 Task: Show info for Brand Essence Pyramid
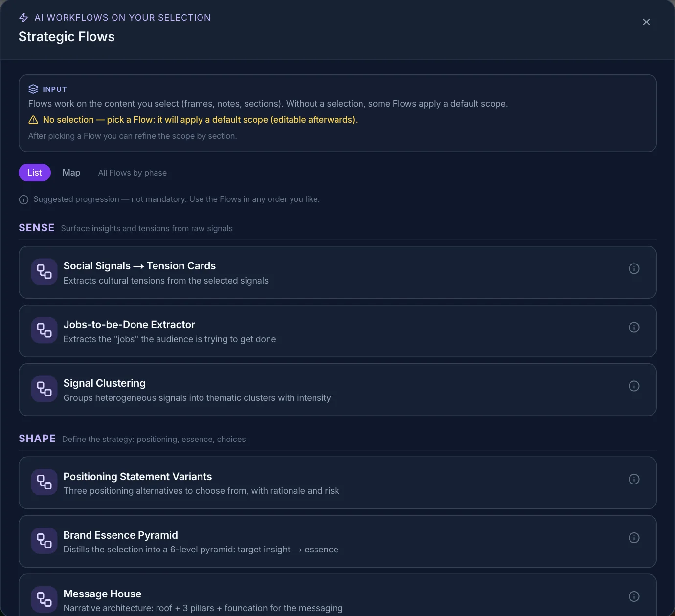point(634,538)
